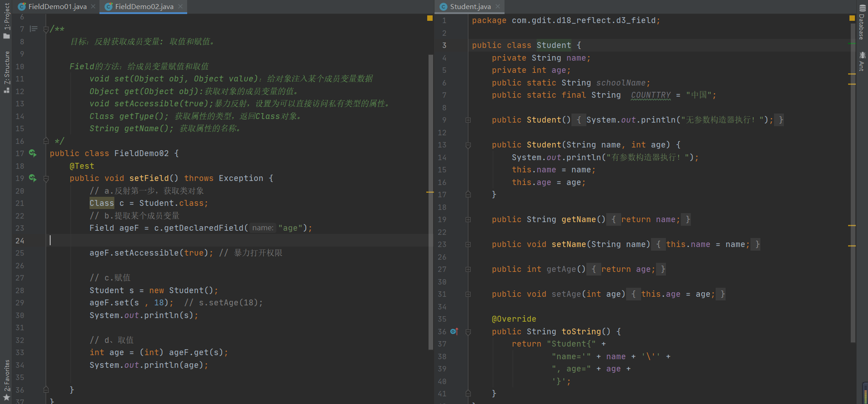Open the Ant tool window
Viewport: 868px width, 404px height.
point(862,62)
